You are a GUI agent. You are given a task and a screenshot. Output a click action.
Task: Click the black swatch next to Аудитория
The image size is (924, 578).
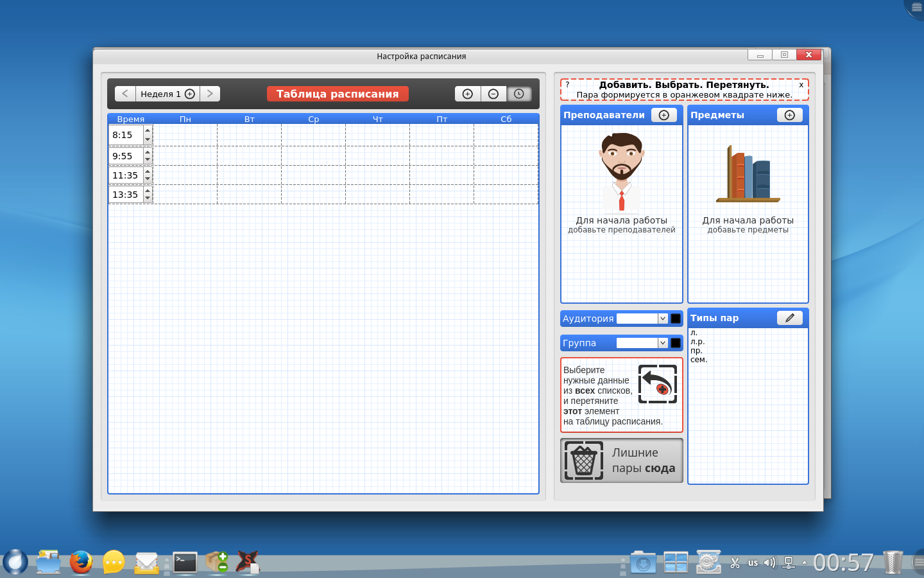[x=676, y=319]
